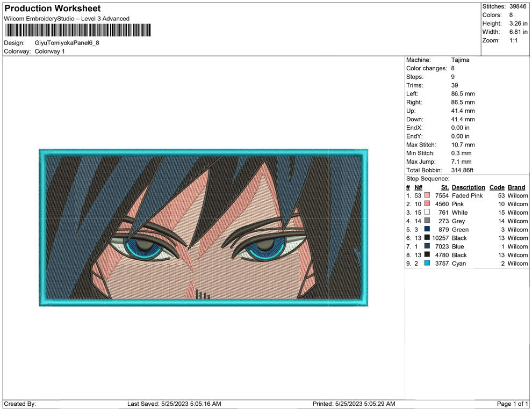Click the Min Stitch value 0.3 mm

[x=461, y=153]
